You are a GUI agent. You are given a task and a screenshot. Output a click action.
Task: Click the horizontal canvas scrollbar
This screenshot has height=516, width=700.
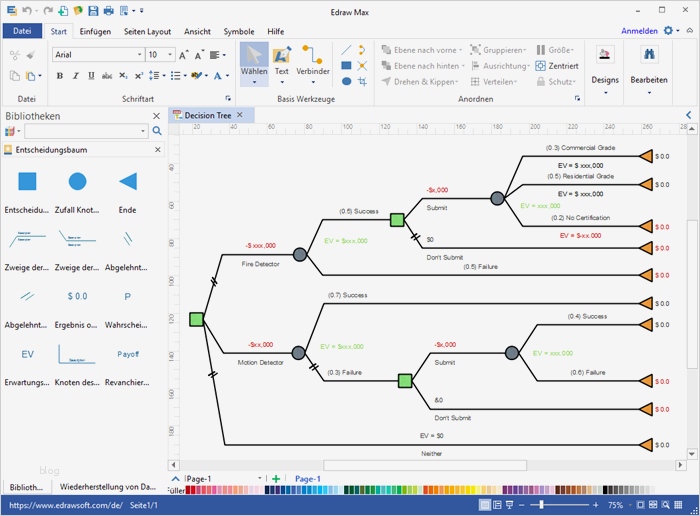(425, 465)
